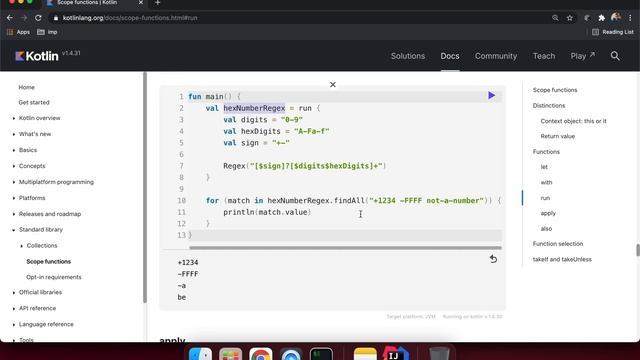Jump to Scope functions heading in outline
The height and width of the screenshot is (360, 640).
pos(555,90)
